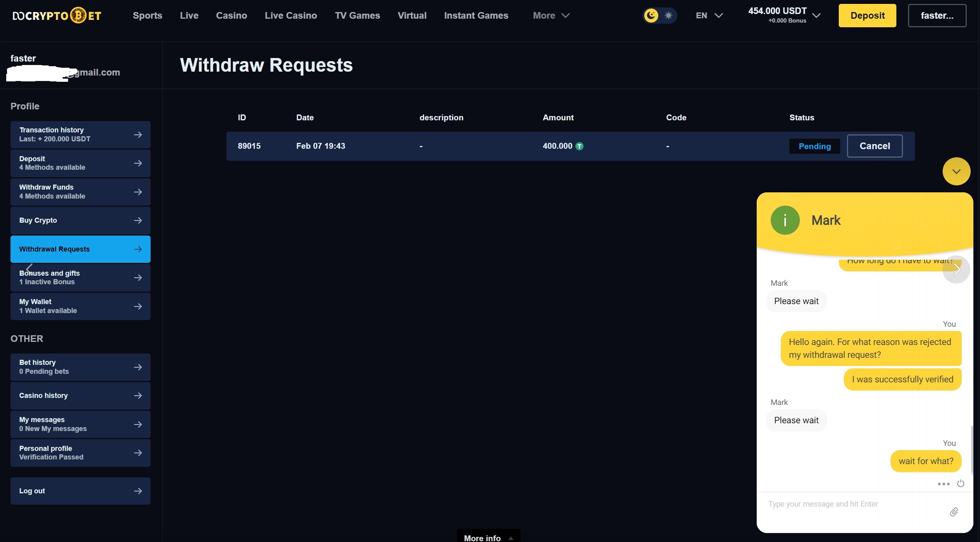The image size is (980, 542).
Task: Go to the Live section
Action: [x=189, y=16]
